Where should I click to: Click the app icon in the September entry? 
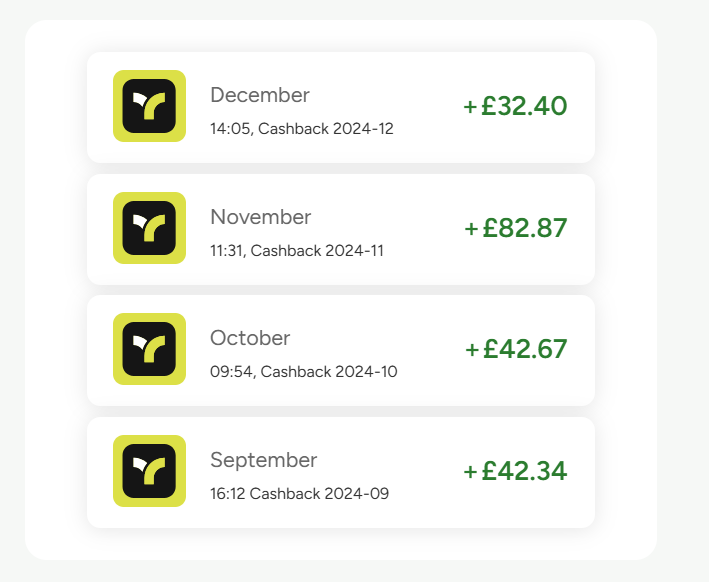coord(149,471)
